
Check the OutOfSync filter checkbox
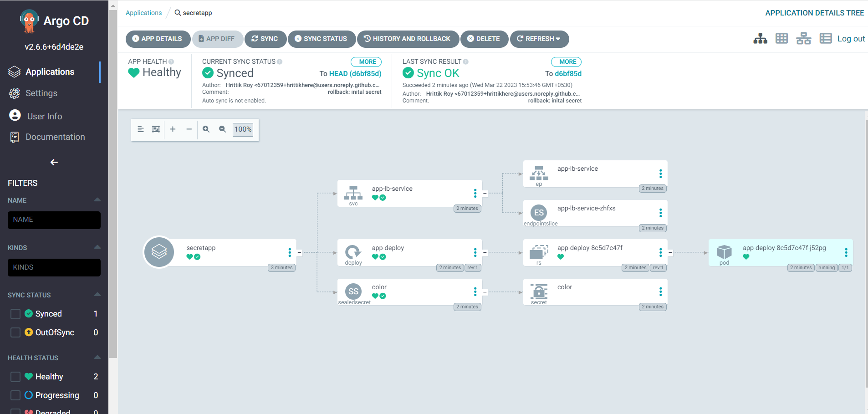coord(15,332)
